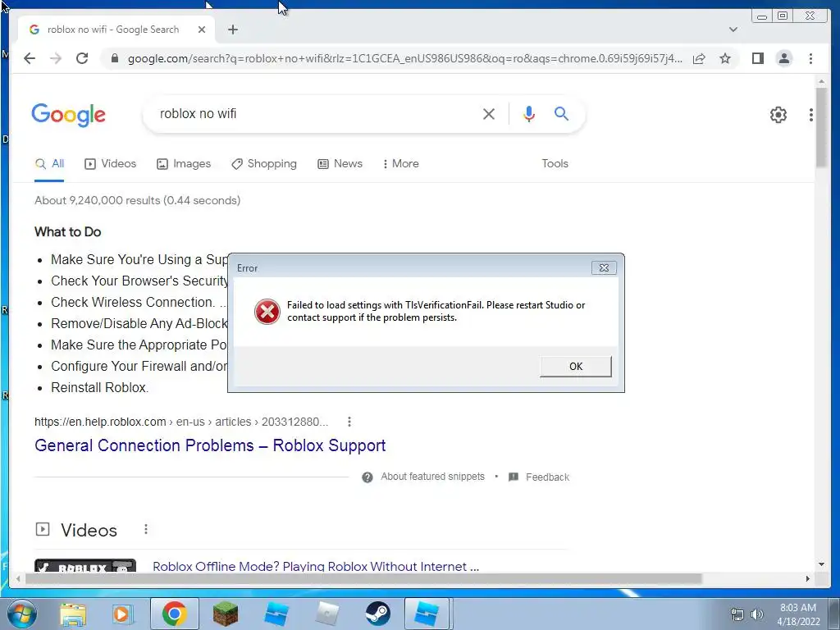Switch to Images results tab
The image size is (840, 630).
pos(184,164)
